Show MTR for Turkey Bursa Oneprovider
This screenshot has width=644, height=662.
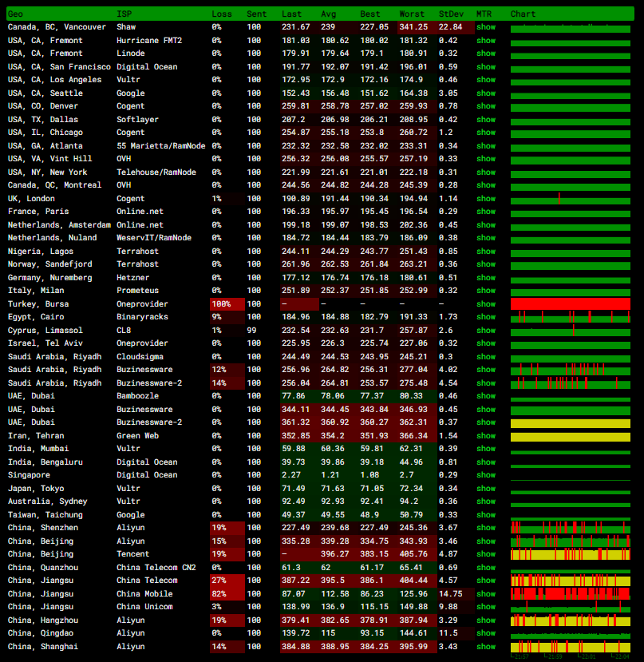[x=486, y=304]
